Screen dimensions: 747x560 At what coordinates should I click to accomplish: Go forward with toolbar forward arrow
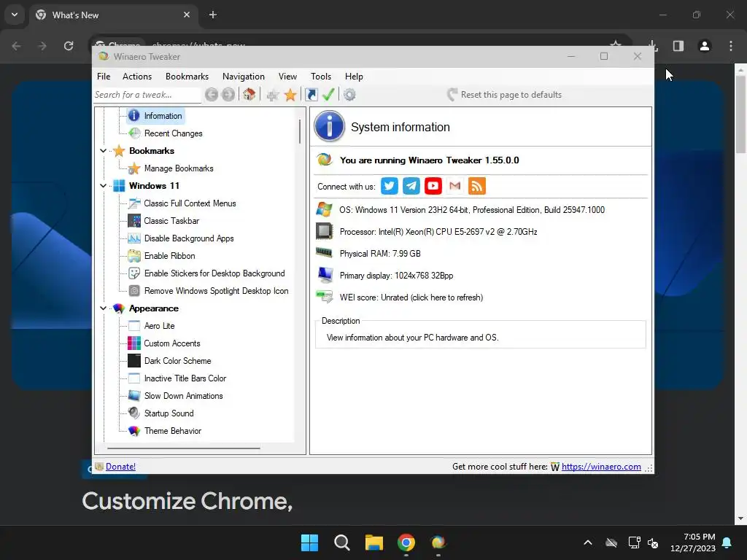point(228,95)
